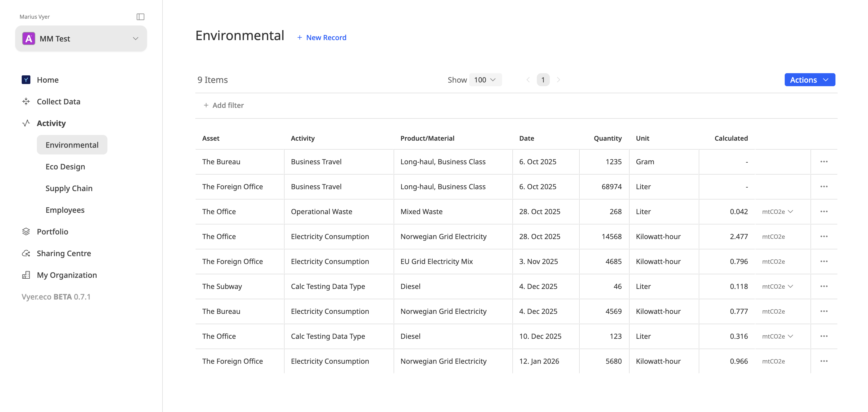Viewport: 868px width, 412px height.
Task: Click the Portfolio layers icon
Action: (26, 231)
